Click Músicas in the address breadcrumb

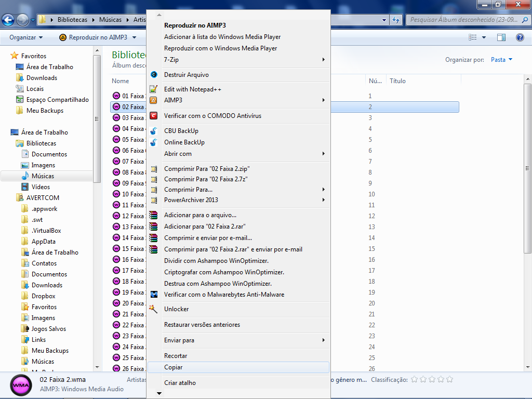tap(110, 20)
